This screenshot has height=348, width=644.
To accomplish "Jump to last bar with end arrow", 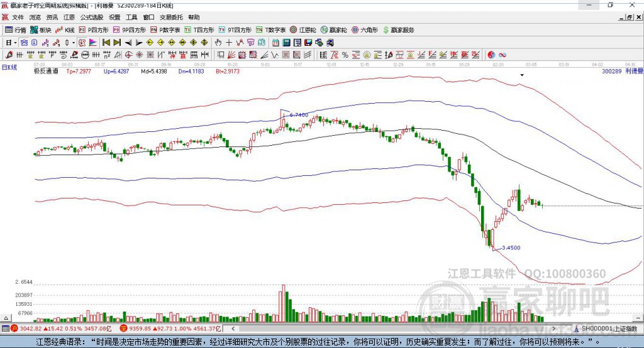I will pyautogui.click(x=117, y=42).
